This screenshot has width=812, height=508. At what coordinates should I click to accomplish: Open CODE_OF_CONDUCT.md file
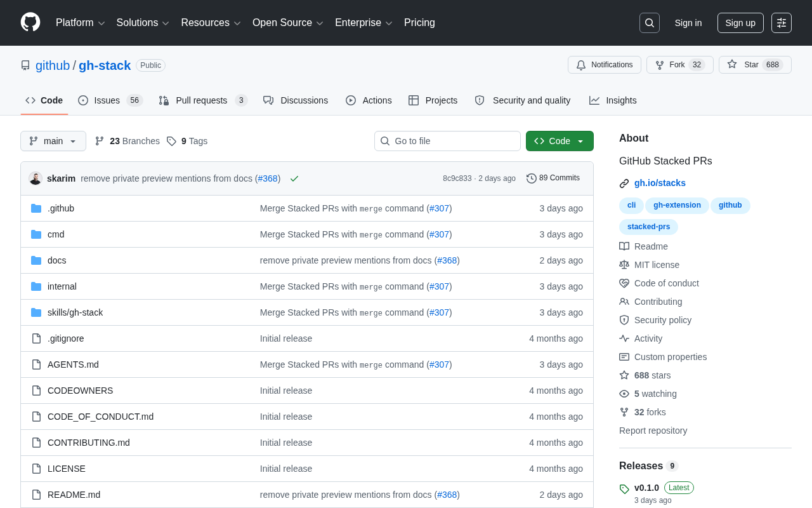(x=100, y=417)
